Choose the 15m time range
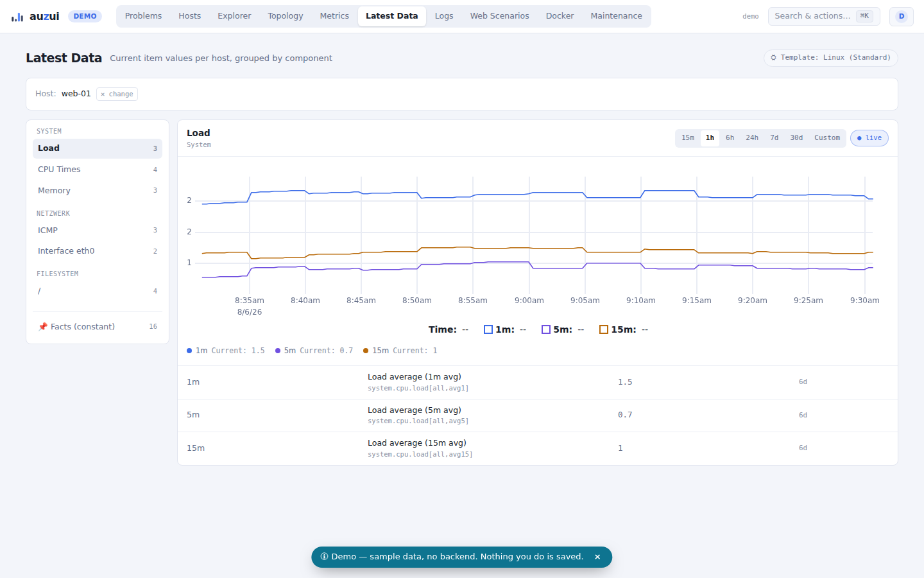Image resolution: width=924 pixels, height=578 pixels. point(688,138)
